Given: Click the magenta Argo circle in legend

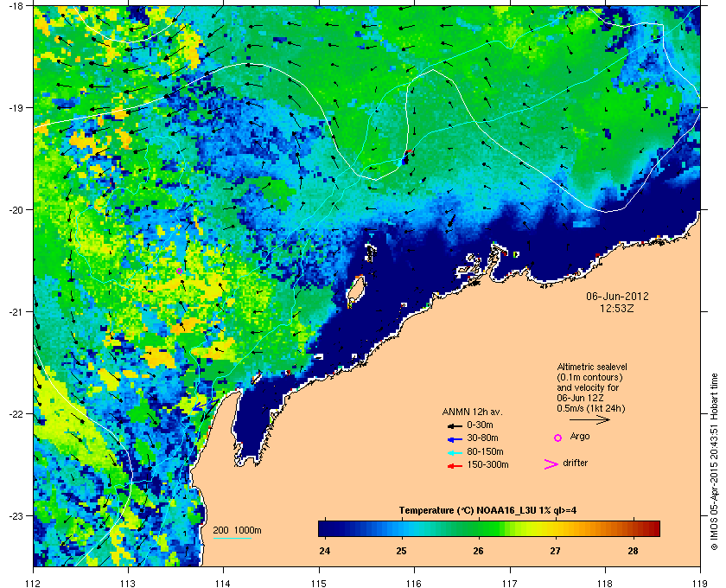Looking at the screenshot, I should (558, 438).
